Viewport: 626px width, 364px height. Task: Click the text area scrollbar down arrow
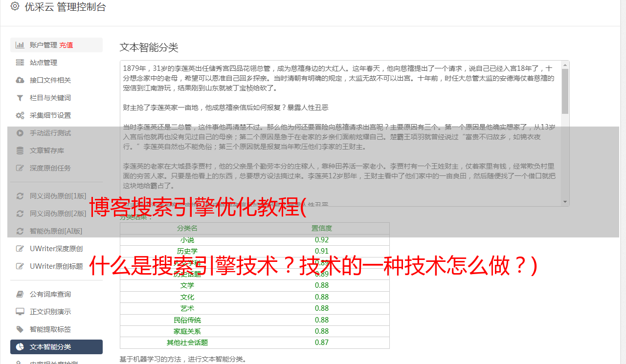click(x=565, y=202)
